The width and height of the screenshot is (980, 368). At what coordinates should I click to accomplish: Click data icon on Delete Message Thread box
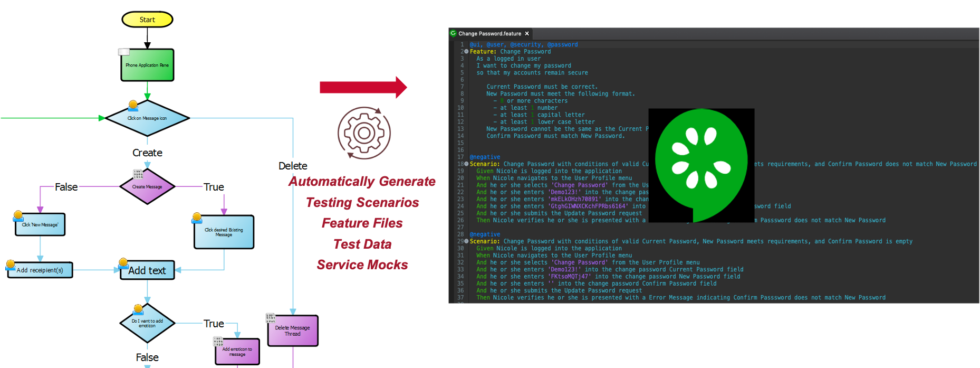(270, 318)
